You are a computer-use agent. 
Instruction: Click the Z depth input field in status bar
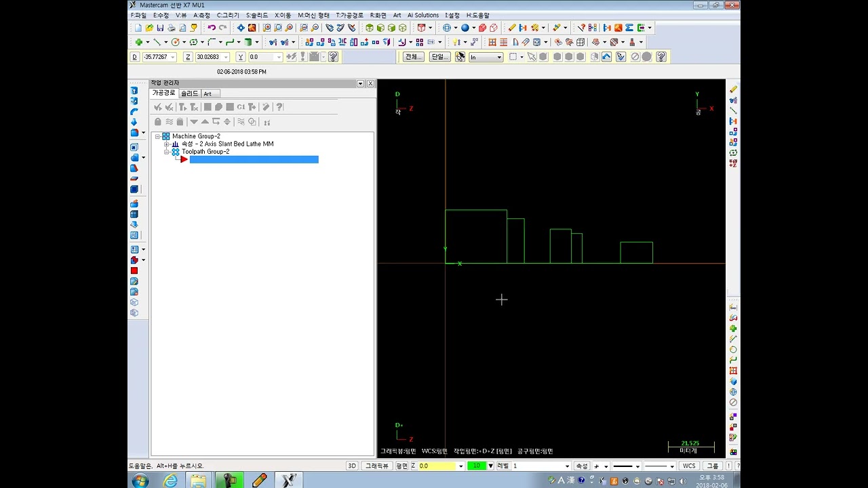[x=437, y=466]
